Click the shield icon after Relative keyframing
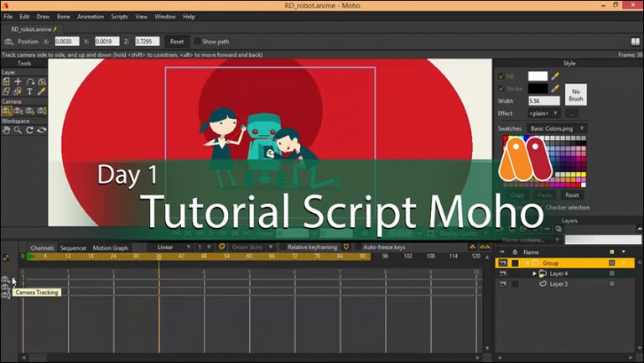This screenshot has width=644, height=363. [x=346, y=246]
